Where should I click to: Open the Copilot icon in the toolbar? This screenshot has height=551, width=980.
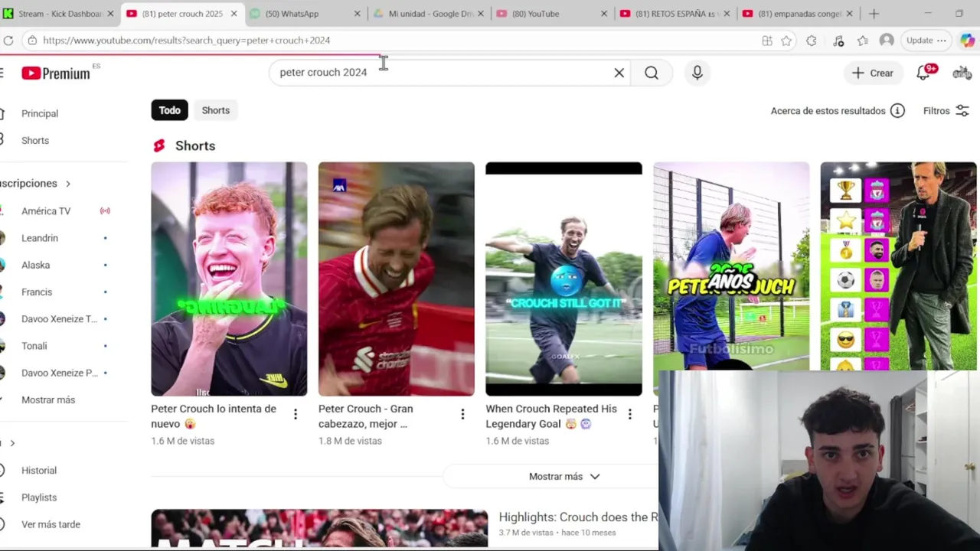tap(967, 41)
